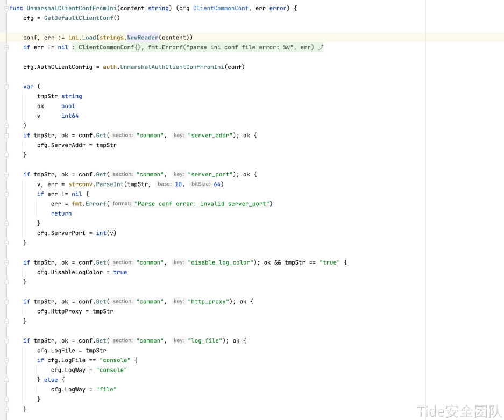The height and width of the screenshot is (420, 504).
Task: Click the fold marker for nested invalid server_port check
Action: (6, 194)
